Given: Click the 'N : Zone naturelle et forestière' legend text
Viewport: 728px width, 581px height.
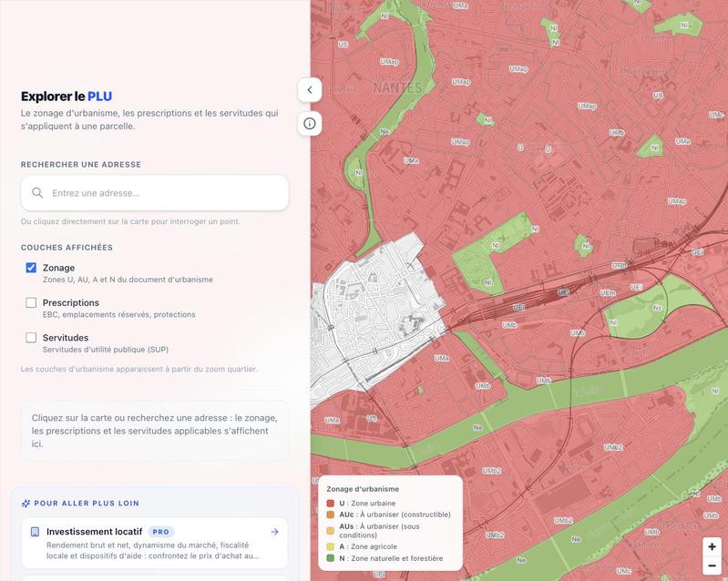Looking at the screenshot, I should (391, 558).
